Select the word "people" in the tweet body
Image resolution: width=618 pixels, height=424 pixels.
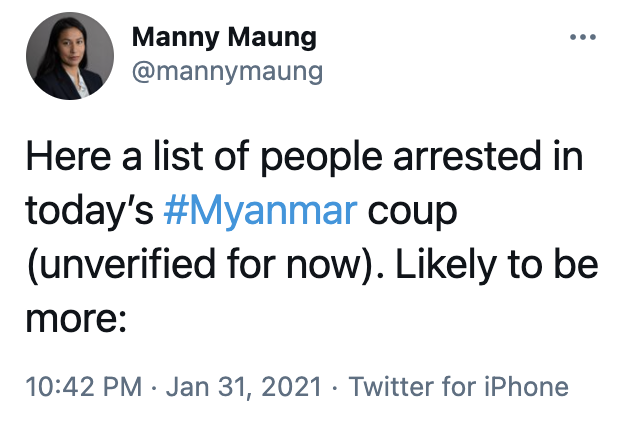pyautogui.click(x=322, y=159)
